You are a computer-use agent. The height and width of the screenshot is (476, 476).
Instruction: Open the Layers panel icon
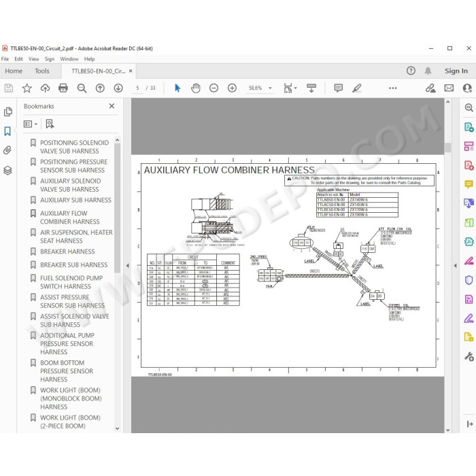tap(7, 170)
